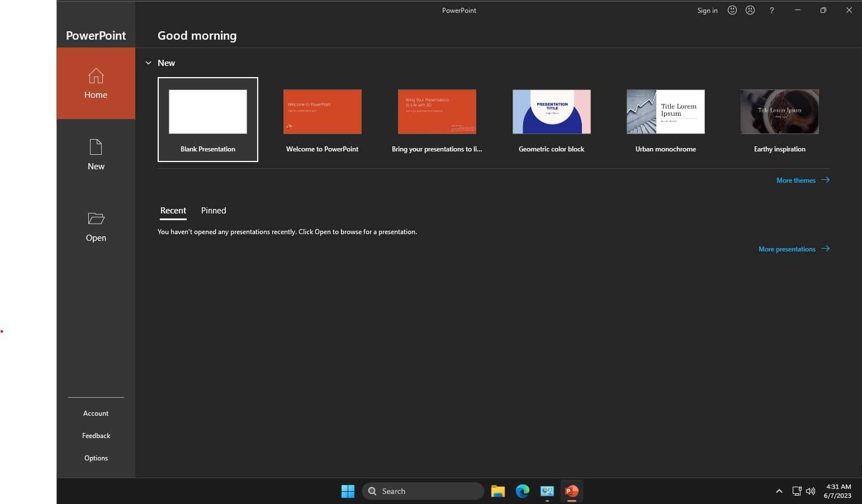Open the Home page in sidebar
The height and width of the screenshot is (504, 862).
click(96, 83)
